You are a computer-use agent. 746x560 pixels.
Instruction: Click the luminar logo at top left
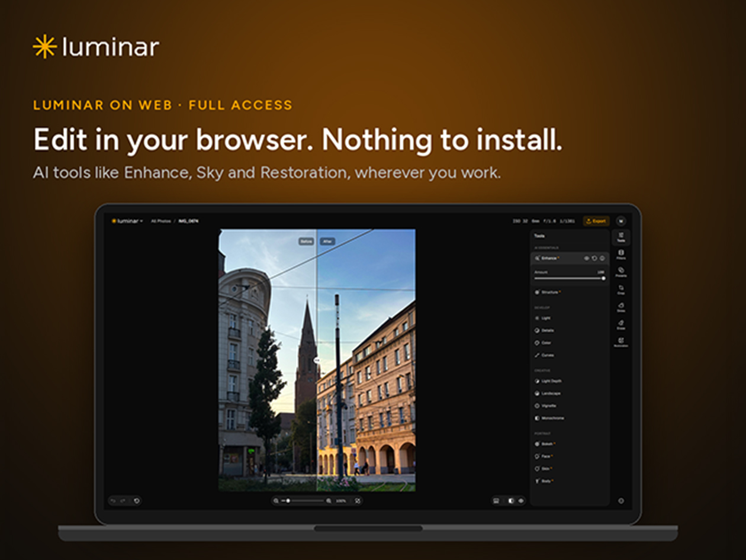(x=95, y=47)
